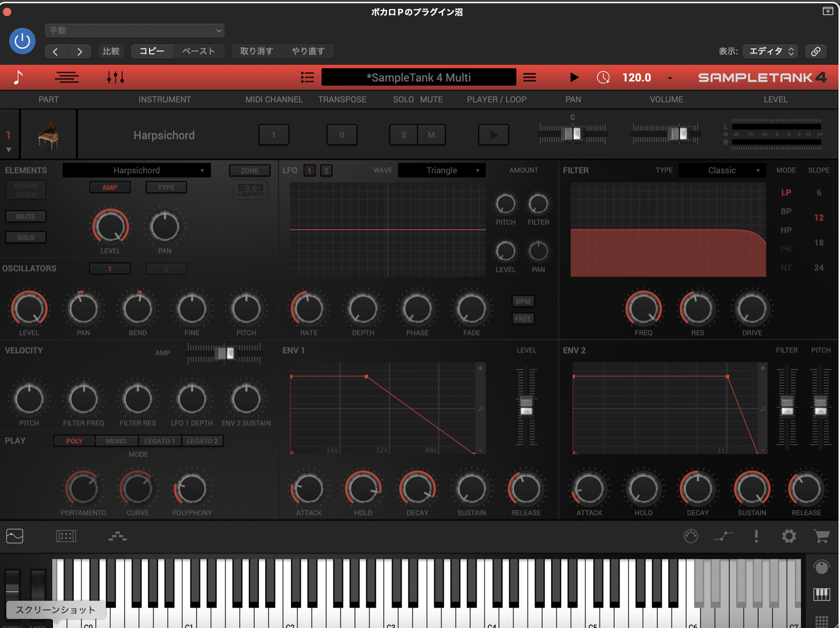The image size is (840, 628).
Task: Click the MIDI learn automation icon
Action: (723, 536)
